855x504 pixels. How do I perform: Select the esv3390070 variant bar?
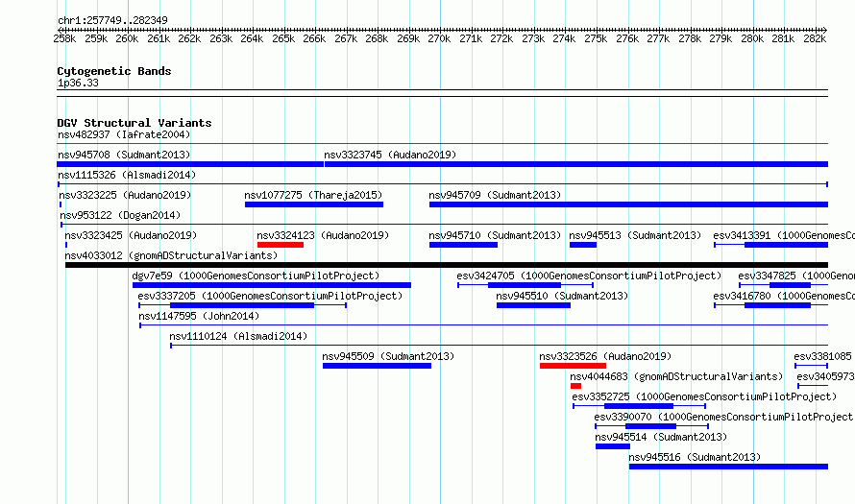point(651,426)
